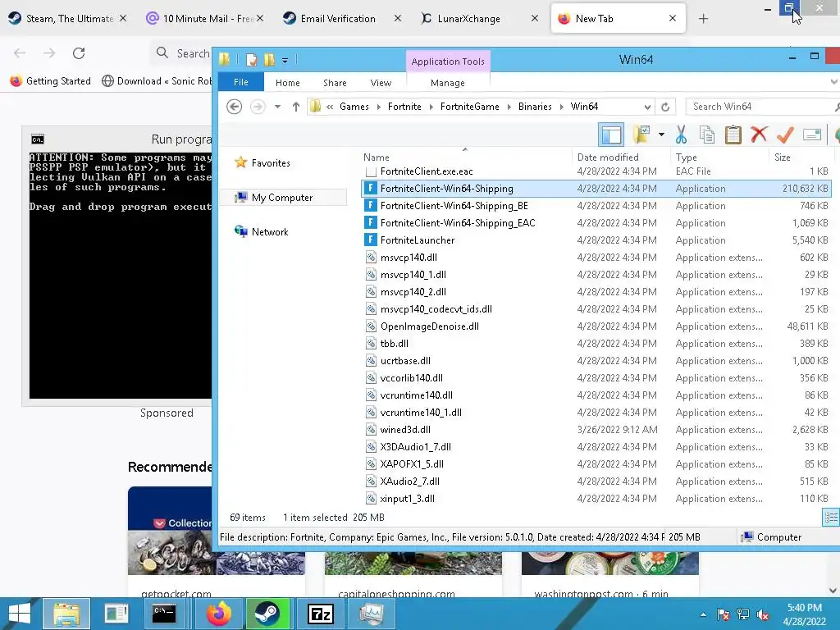
Task: Open Steam from the taskbar
Action: pos(267,614)
